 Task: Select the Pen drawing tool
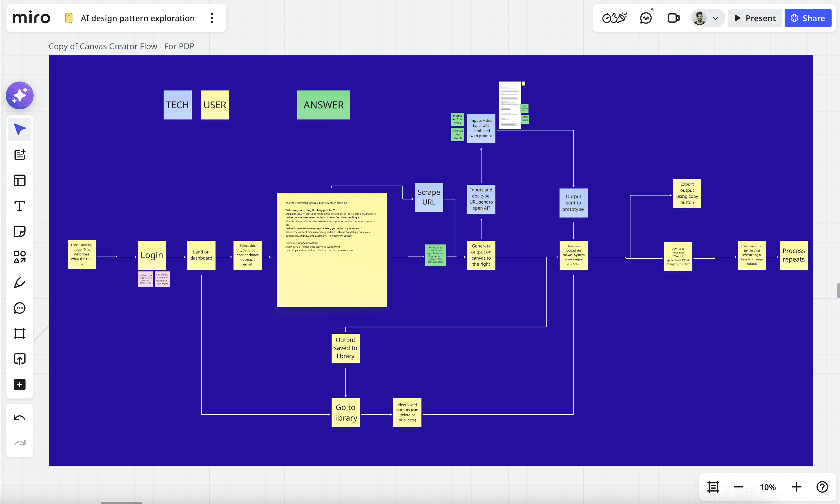[20, 282]
